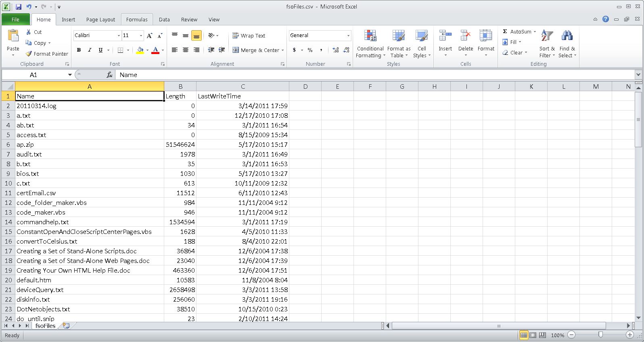This screenshot has height=342, width=644.
Task: Toggle Bold formatting
Action: pos(79,50)
